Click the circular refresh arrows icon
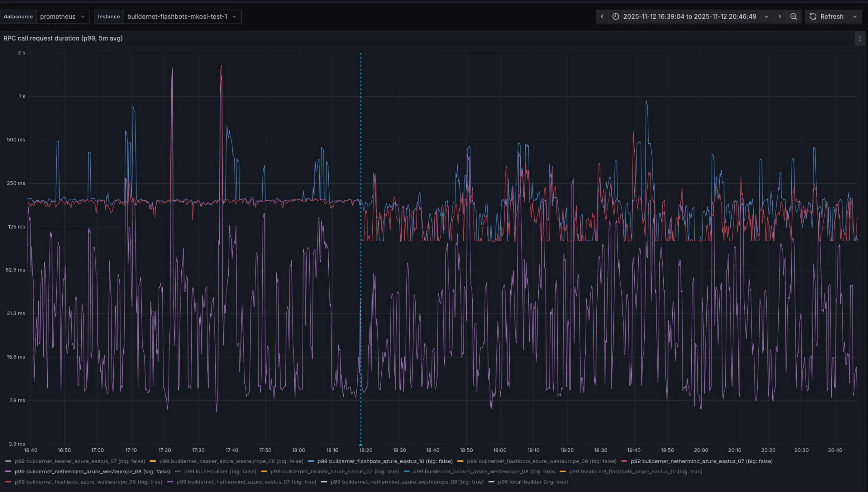Viewport: 868px width, 492px height. click(813, 16)
